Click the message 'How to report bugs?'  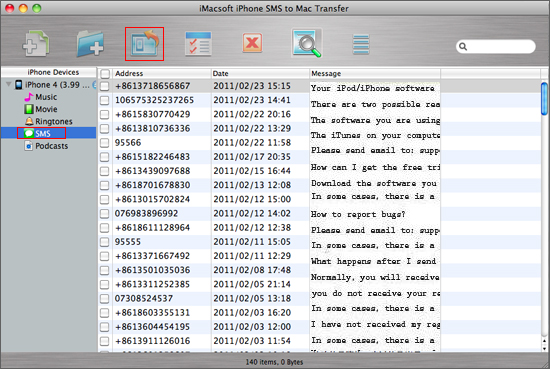(358, 214)
